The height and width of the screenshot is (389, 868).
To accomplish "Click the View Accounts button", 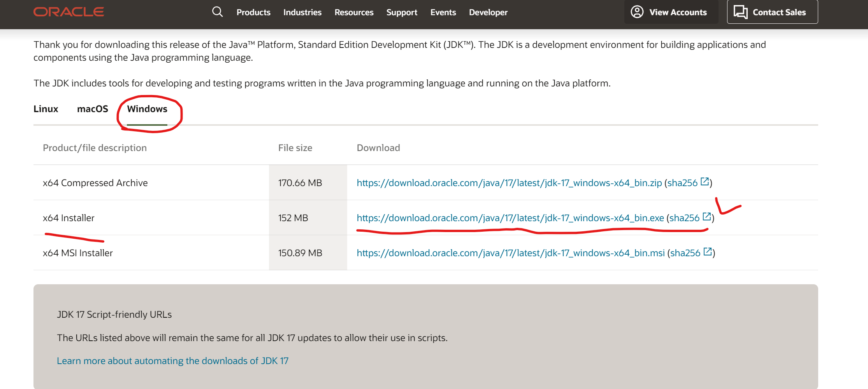I will pos(671,12).
